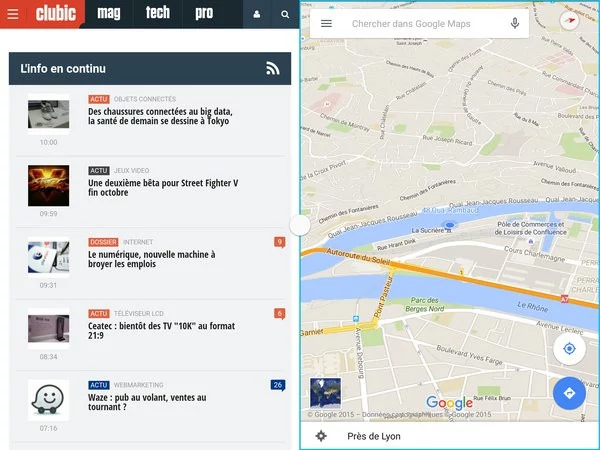Select the JEUX VIDEO category label
Viewport: 600px width, 450px height.
[132, 171]
